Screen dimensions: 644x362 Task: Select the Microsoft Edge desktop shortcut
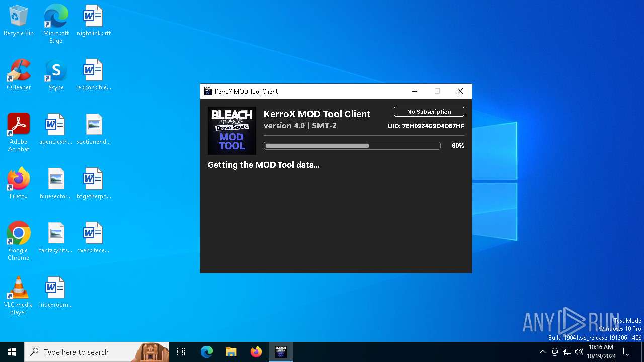click(x=56, y=24)
